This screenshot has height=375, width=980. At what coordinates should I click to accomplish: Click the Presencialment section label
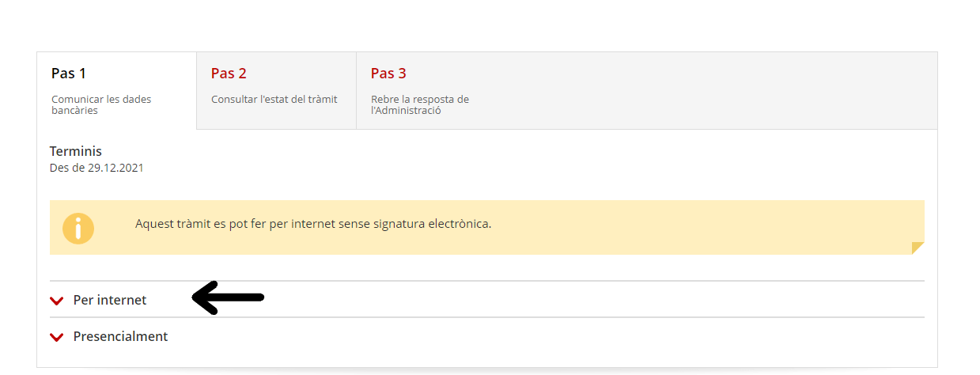coord(120,336)
